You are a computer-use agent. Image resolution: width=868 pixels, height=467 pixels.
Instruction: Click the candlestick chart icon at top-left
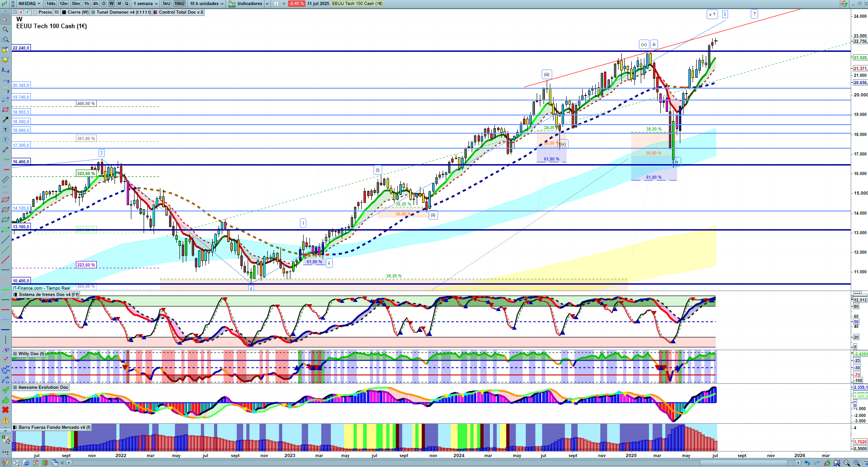[4, 4]
